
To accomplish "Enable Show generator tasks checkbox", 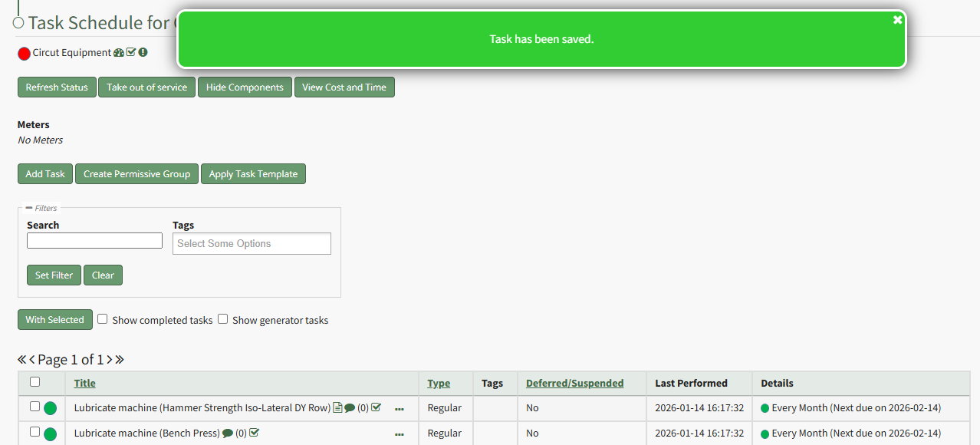I will (223, 319).
